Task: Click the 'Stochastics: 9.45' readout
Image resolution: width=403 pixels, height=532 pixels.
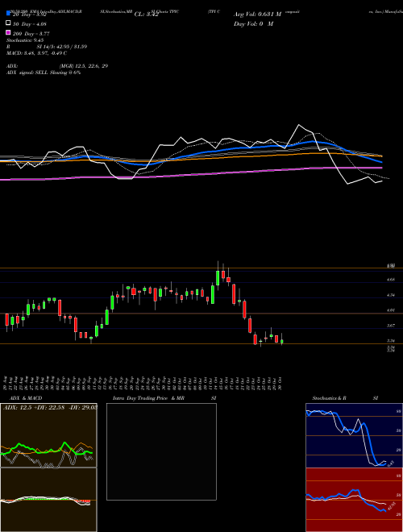Action: pos(25,40)
